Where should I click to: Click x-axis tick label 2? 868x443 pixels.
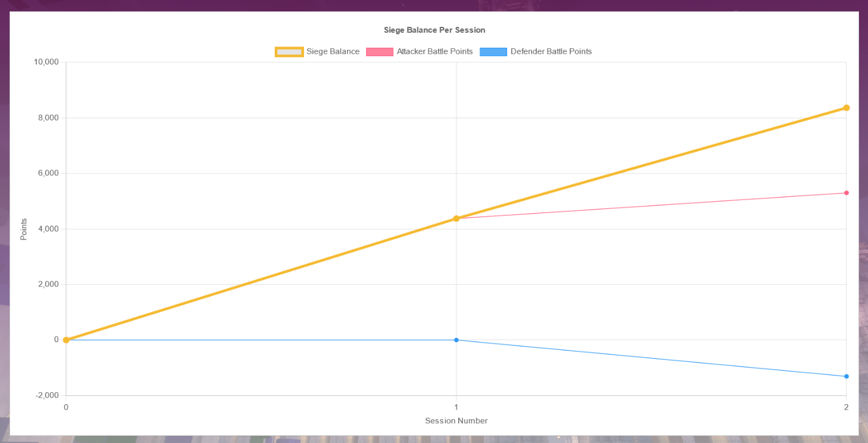(x=846, y=407)
